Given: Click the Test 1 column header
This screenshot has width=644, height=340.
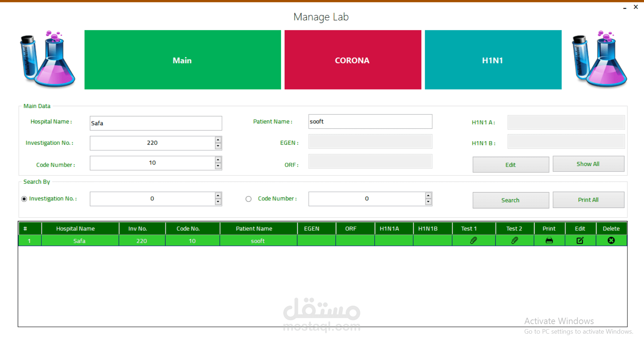Looking at the screenshot, I should pos(474,229).
